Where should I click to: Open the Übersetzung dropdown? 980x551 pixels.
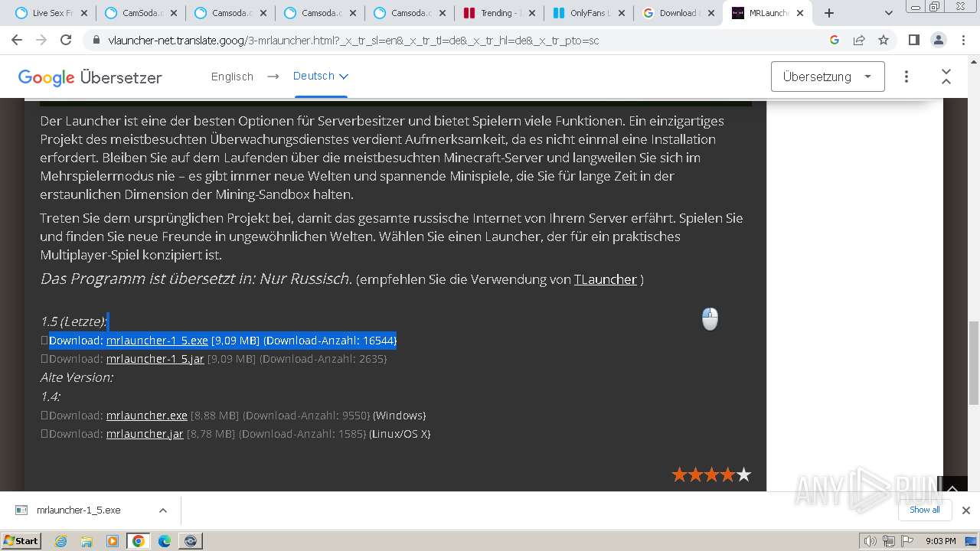pyautogui.click(x=828, y=77)
